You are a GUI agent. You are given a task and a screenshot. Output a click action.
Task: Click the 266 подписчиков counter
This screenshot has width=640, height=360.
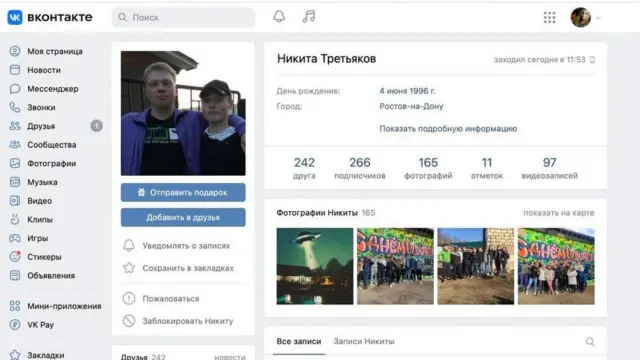(x=360, y=168)
